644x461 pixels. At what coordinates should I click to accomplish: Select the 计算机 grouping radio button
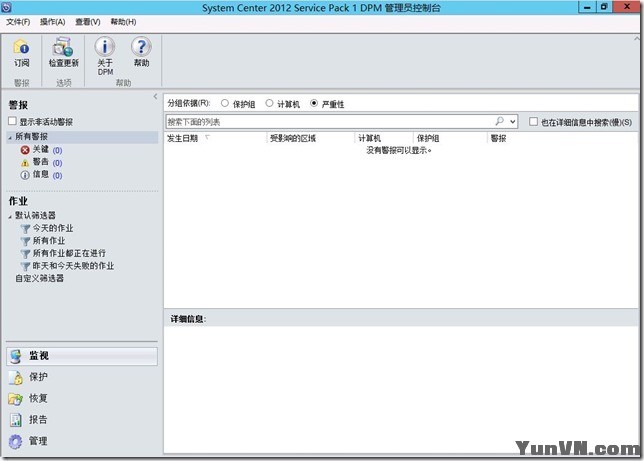tap(269, 103)
